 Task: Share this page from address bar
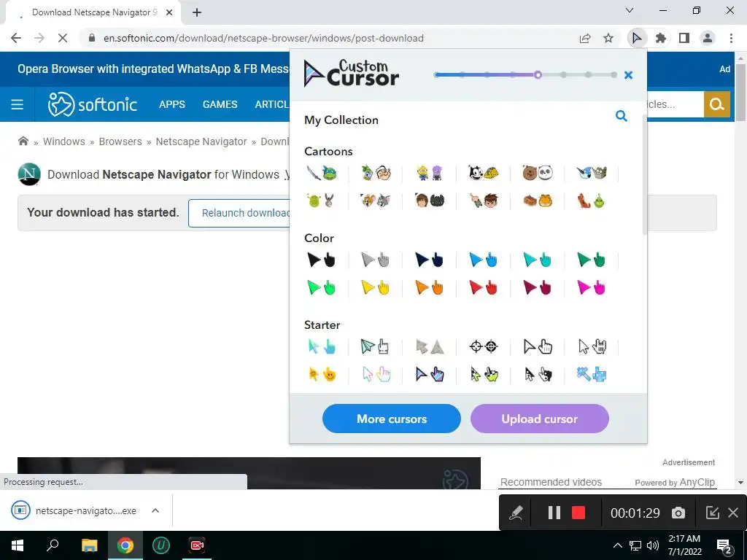(585, 38)
